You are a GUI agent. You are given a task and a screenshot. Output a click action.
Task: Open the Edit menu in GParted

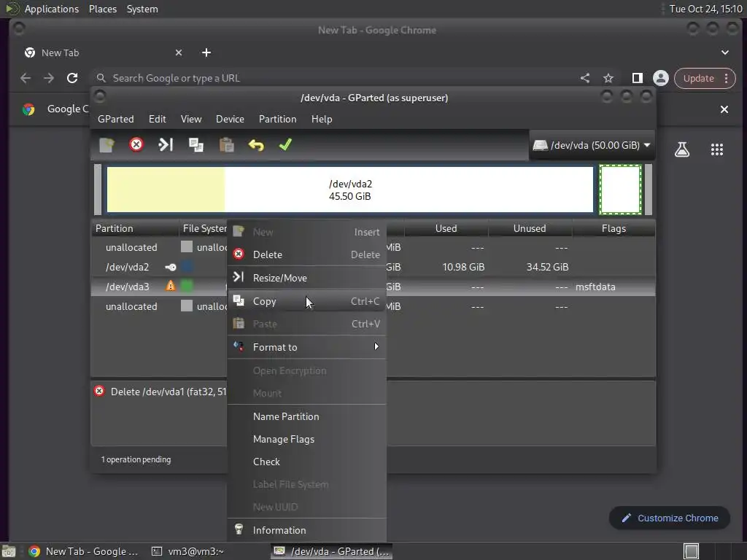158,119
